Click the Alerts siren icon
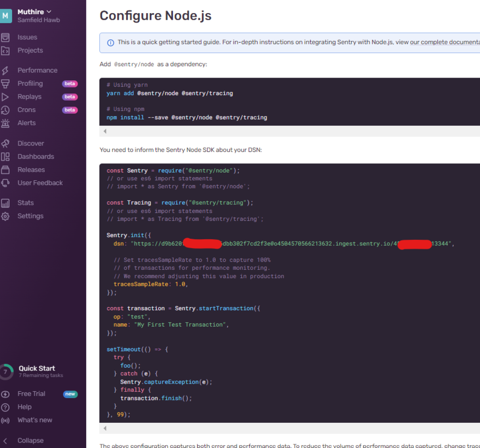 5,123
